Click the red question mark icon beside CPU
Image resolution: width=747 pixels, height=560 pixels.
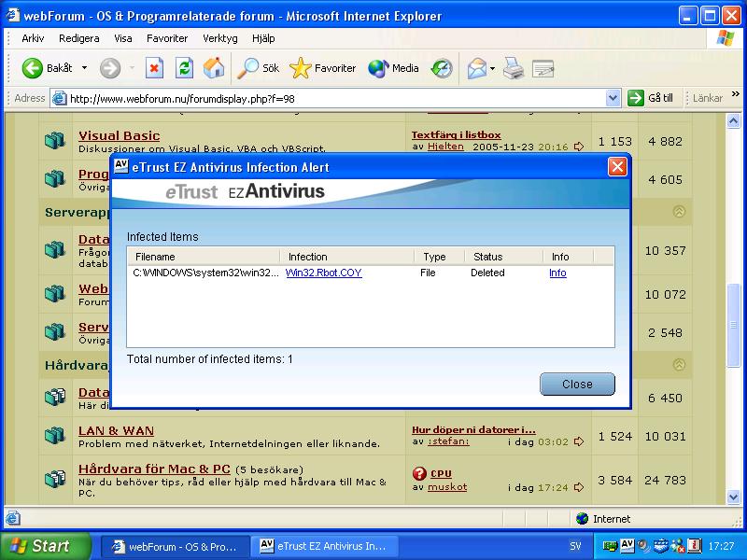(x=419, y=473)
